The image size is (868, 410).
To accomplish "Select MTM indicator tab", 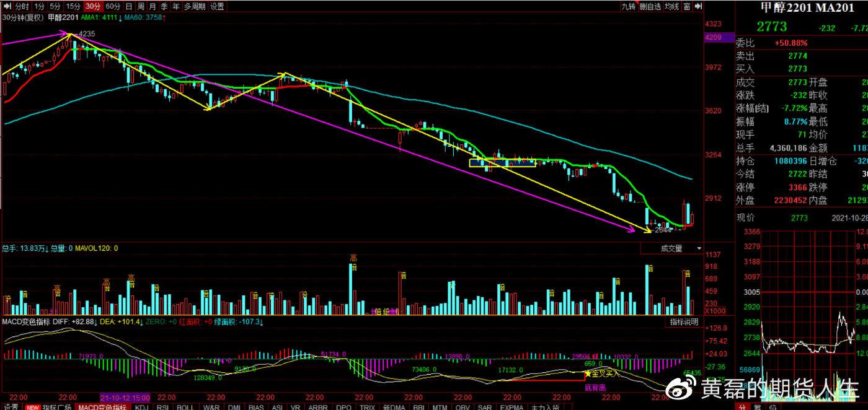I will click(440, 407).
